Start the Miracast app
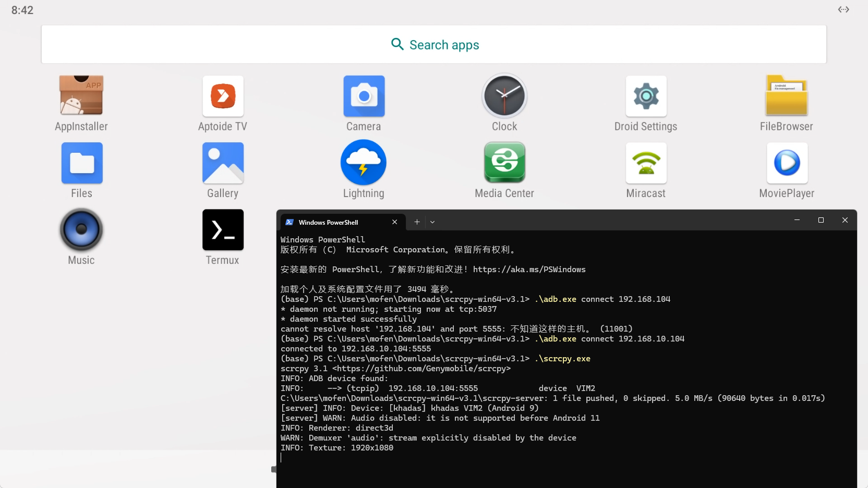868x488 pixels. 646,163
